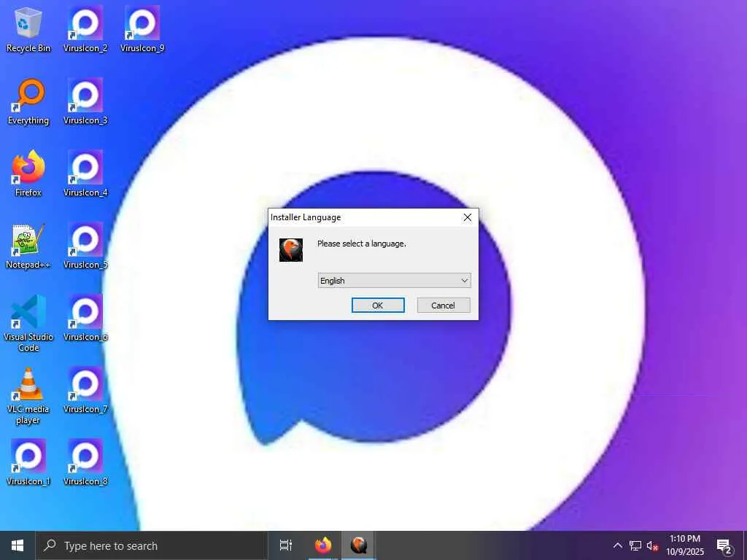Click the installer bird logo in dialog
Image resolution: width=747 pixels, height=560 pixels.
coord(291,250)
